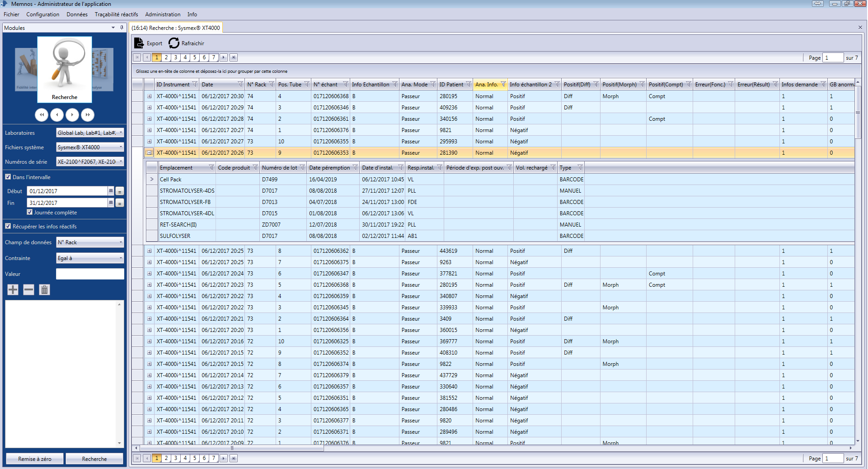Open calendar picker for Fin date

[111, 203]
